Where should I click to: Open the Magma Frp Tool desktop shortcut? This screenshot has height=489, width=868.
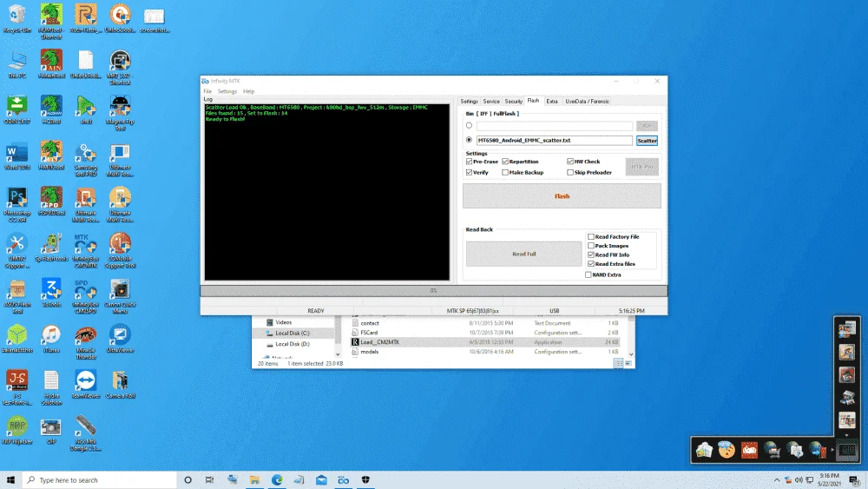pos(120,114)
